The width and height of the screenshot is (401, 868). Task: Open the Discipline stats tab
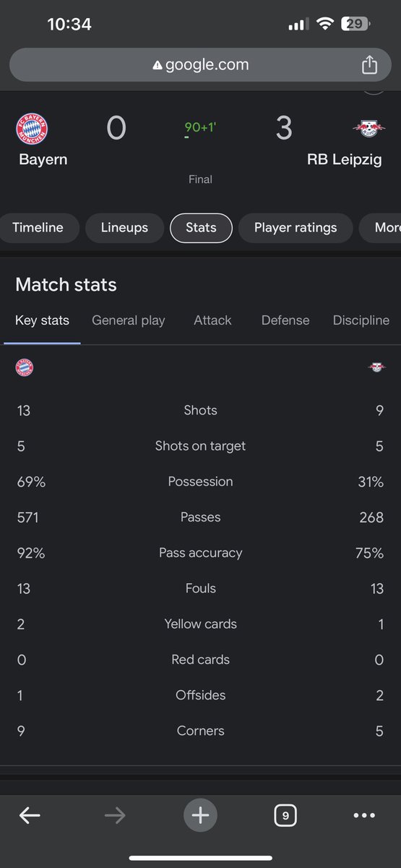tap(361, 320)
